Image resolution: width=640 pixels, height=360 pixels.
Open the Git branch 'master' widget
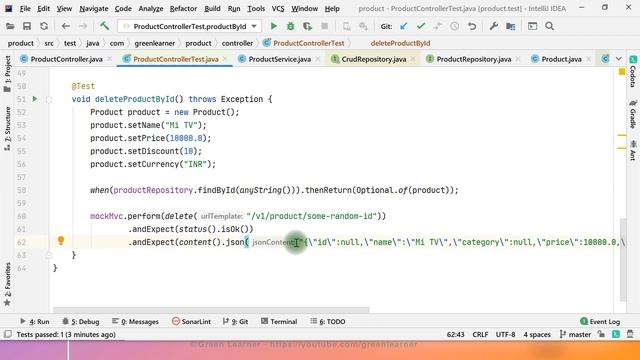click(576, 334)
